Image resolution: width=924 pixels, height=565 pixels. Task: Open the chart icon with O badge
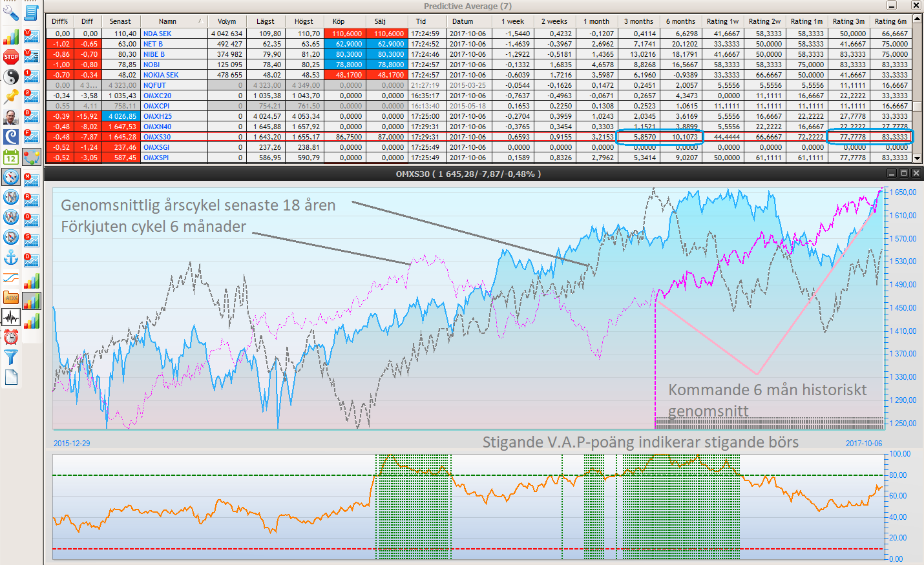click(x=31, y=220)
